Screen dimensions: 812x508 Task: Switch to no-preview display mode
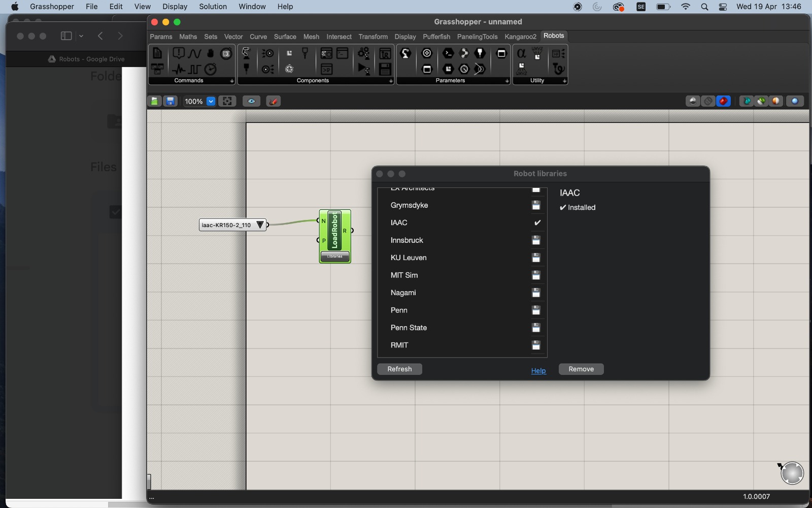point(693,101)
